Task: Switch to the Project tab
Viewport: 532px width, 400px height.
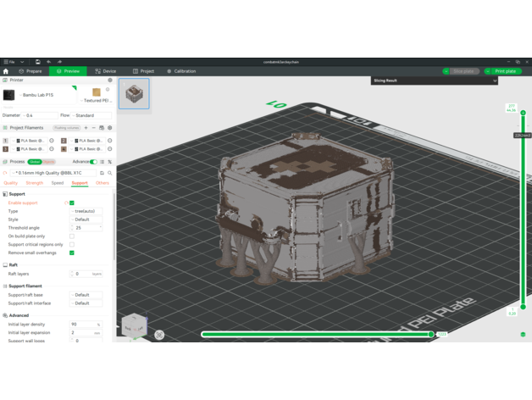Action: 143,71
